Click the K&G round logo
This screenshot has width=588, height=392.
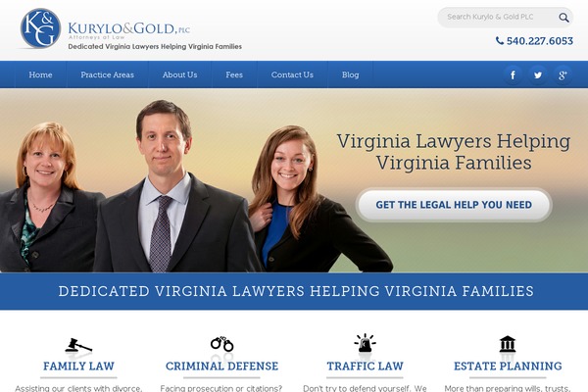tap(40, 28)
